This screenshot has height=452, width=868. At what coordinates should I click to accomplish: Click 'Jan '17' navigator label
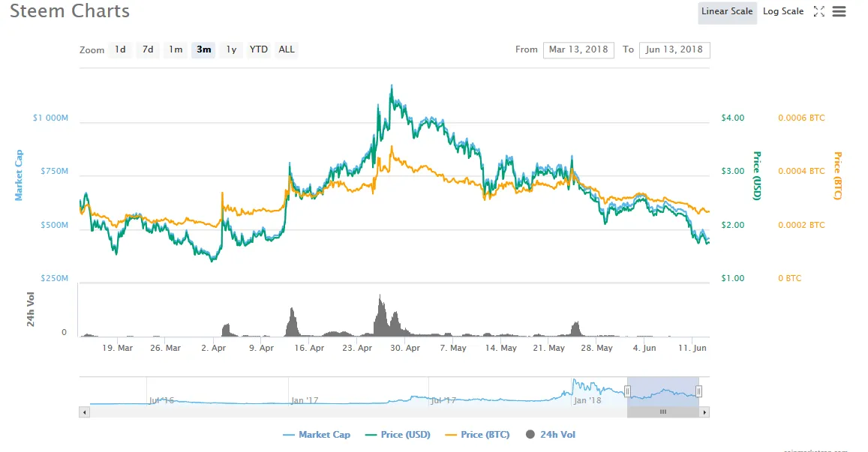point(305,400)
